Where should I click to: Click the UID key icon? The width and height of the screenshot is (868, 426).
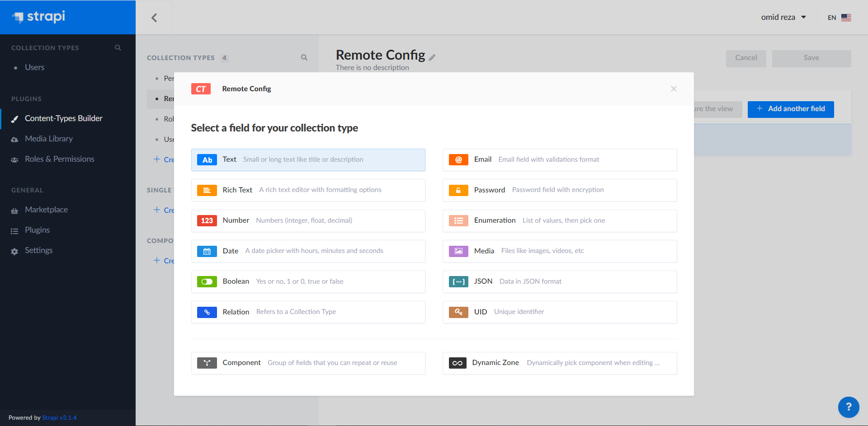point(458,312)
